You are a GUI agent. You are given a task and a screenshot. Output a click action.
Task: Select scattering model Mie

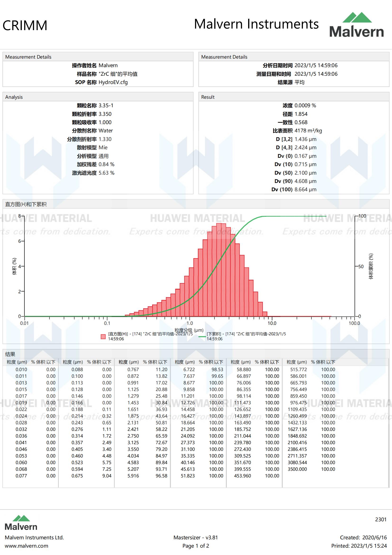103,147
